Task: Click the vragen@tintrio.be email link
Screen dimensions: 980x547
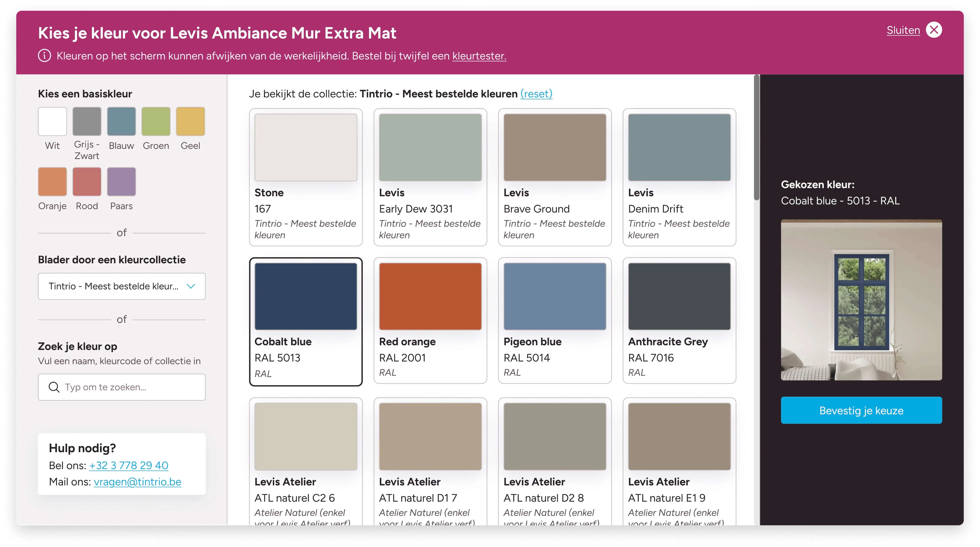Action: point(137,482)
